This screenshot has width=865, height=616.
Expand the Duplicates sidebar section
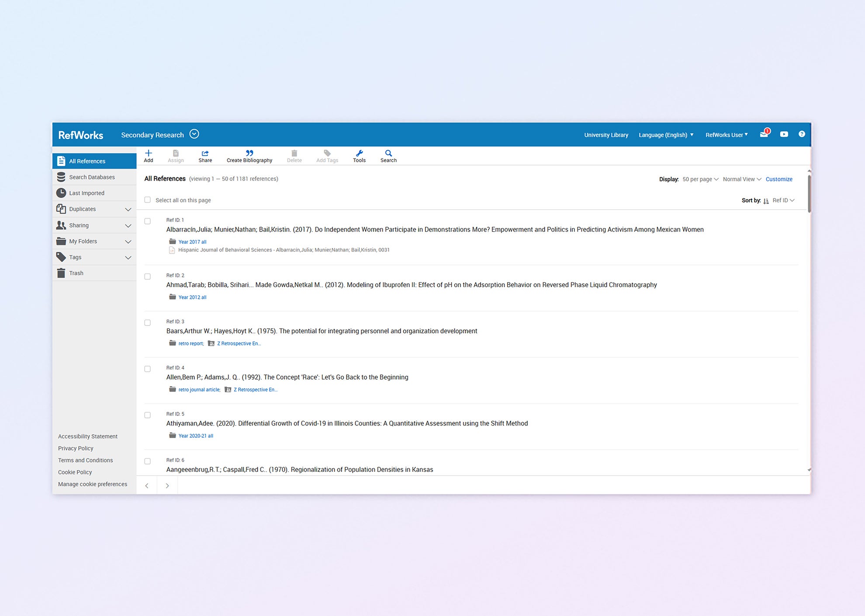pyautogui.click(x=128, y=209)
